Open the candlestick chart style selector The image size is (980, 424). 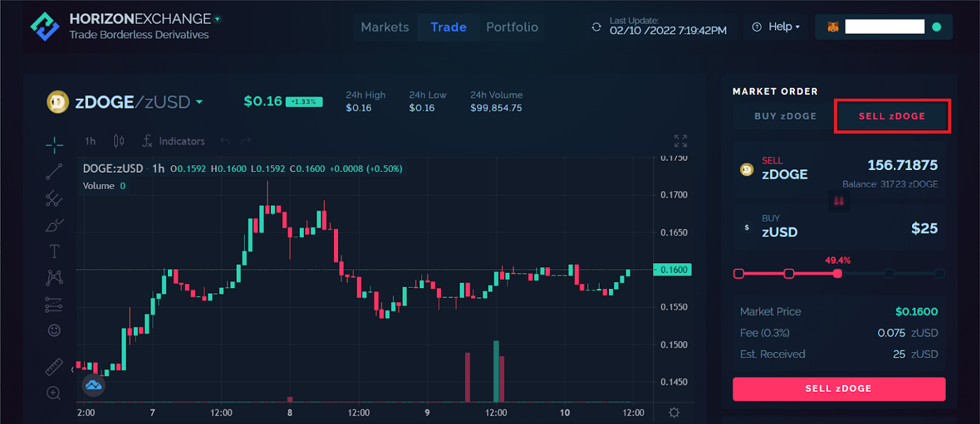[x=119, y=141]
